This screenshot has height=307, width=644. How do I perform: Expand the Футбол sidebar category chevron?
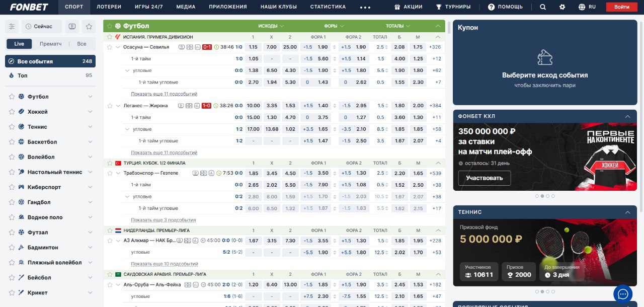[90, 97]
